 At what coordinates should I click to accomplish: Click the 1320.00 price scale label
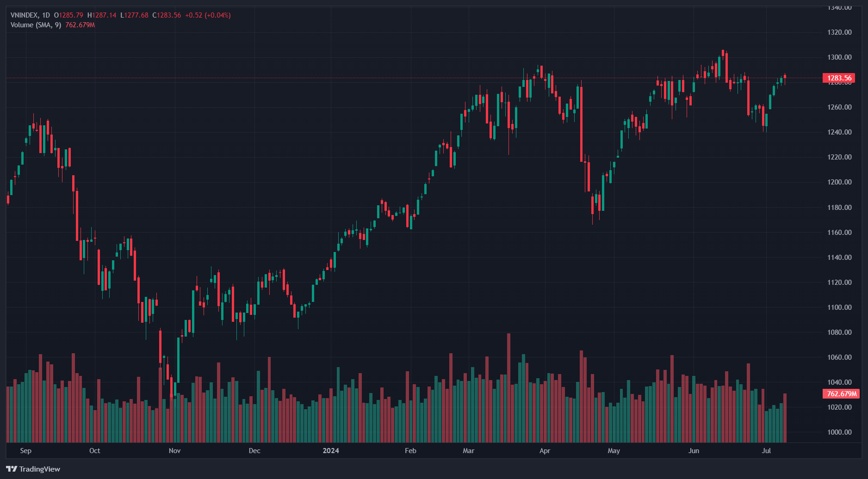coord(839,32)
